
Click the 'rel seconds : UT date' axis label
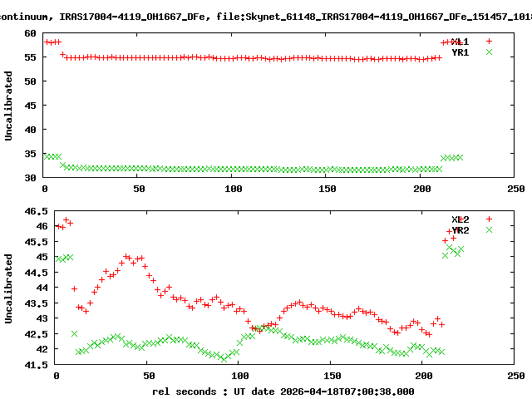pos(283,390)
